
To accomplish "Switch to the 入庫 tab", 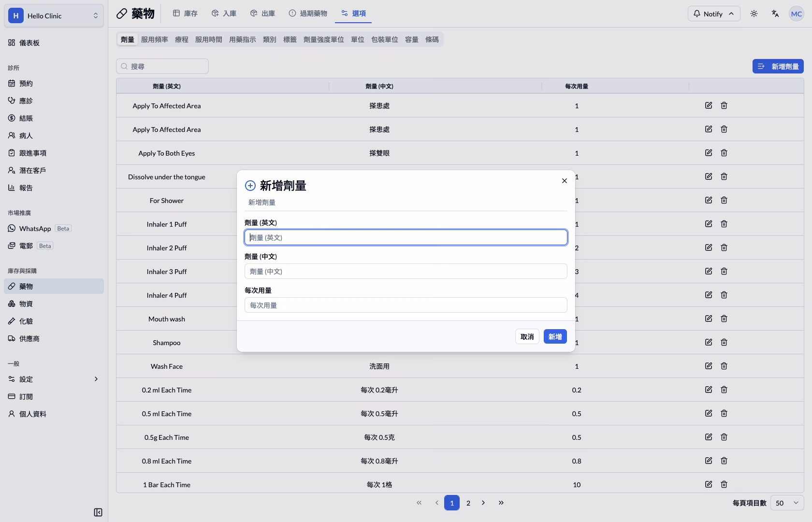I will point(224,14).
